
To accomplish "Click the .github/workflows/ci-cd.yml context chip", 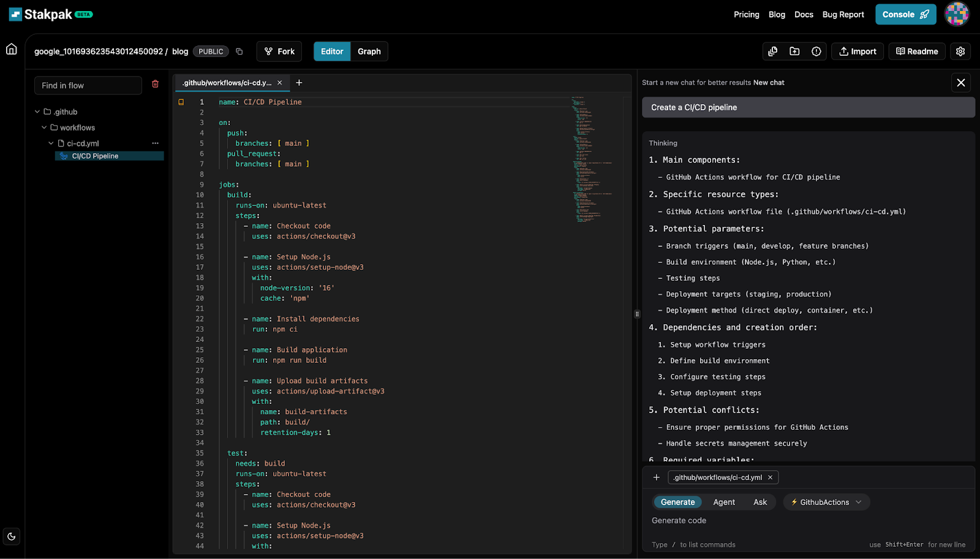I will tap(718, 477).
